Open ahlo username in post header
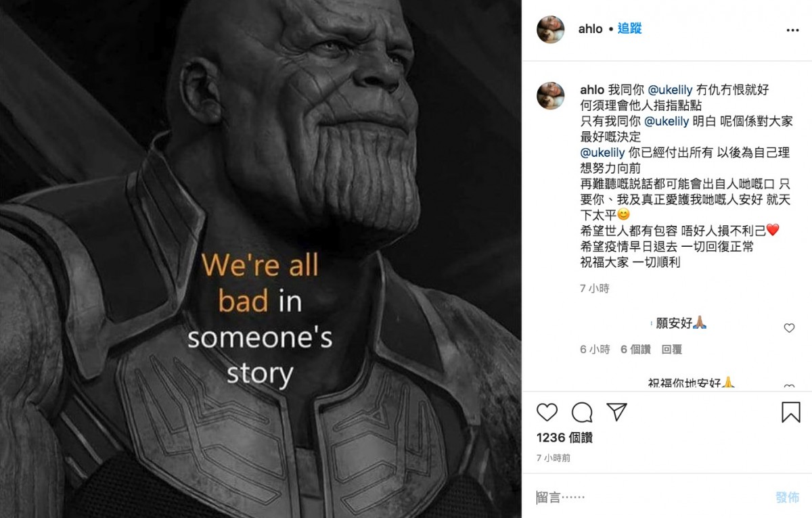The image size is (812, 518). (591, 29)
